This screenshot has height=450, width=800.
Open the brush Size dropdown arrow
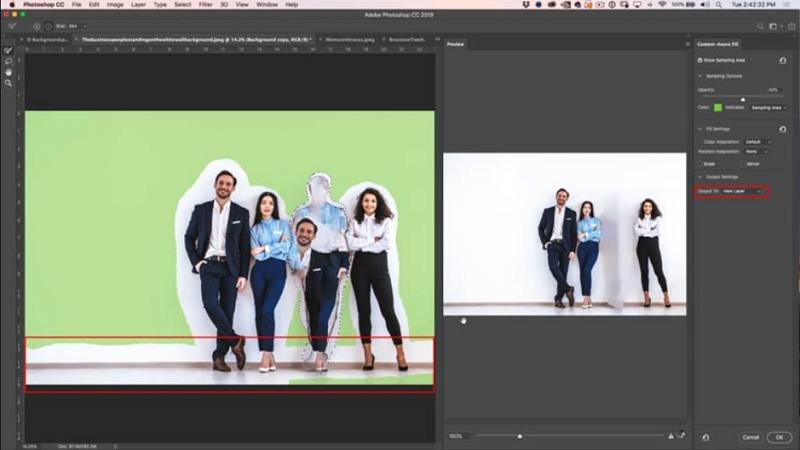tap(85, 26)
